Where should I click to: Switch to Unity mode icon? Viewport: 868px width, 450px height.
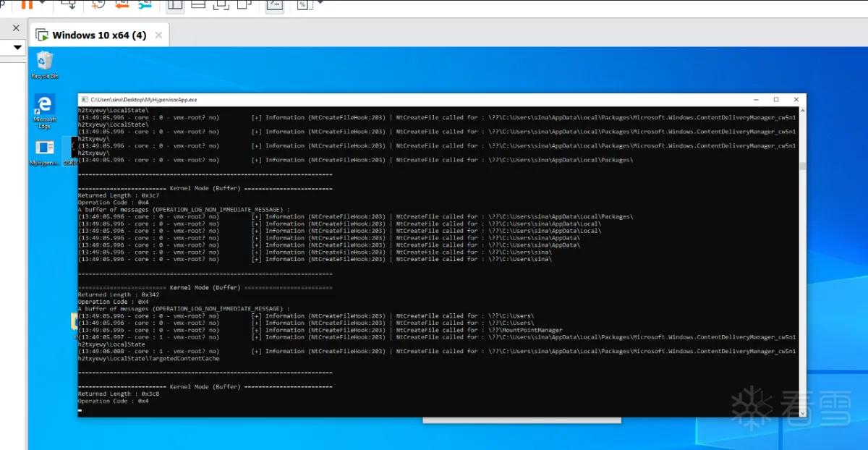click(x=244, y=4)
